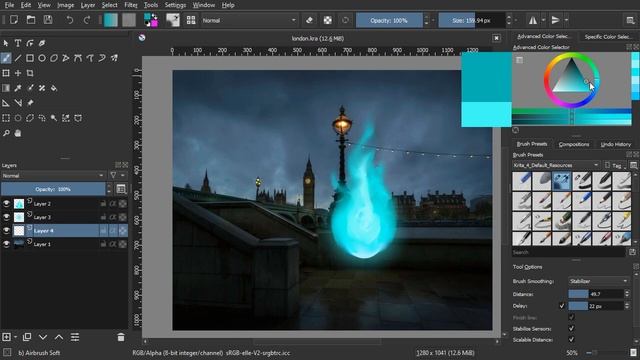
Task: Delete the selected layer with trash icon
Action: 121,337
